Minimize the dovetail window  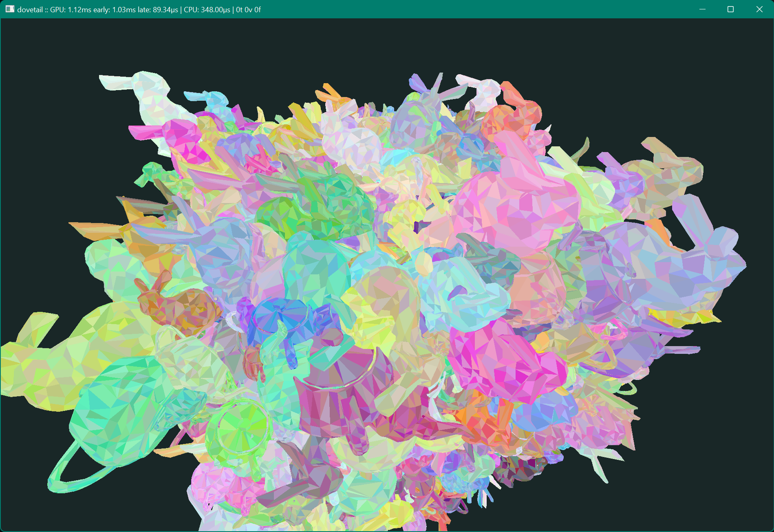(702, 9)
